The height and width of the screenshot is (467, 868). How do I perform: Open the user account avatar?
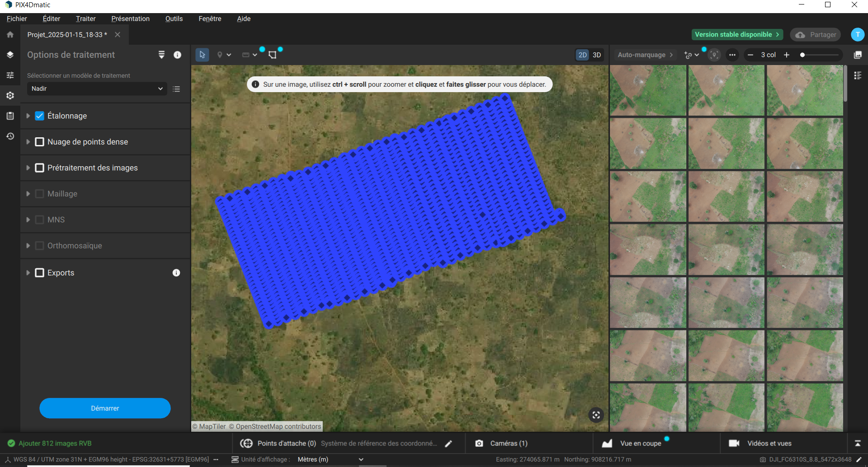[x=858, y=35]
